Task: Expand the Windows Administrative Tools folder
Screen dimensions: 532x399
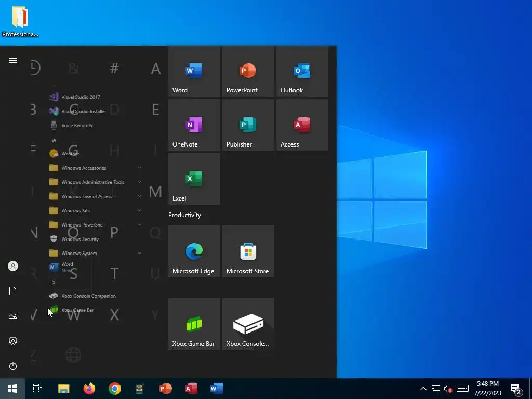Action: [95, 182]
